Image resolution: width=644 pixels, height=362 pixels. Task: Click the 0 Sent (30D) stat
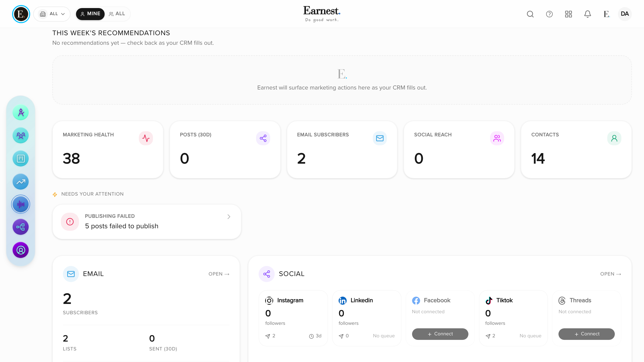pyautogui.click(x=163, y=343)
